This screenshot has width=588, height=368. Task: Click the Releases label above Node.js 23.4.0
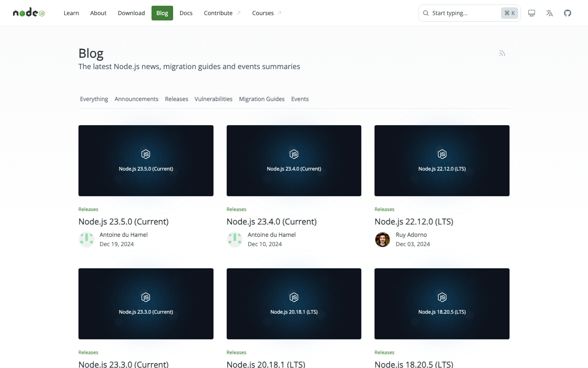[236, 209]
